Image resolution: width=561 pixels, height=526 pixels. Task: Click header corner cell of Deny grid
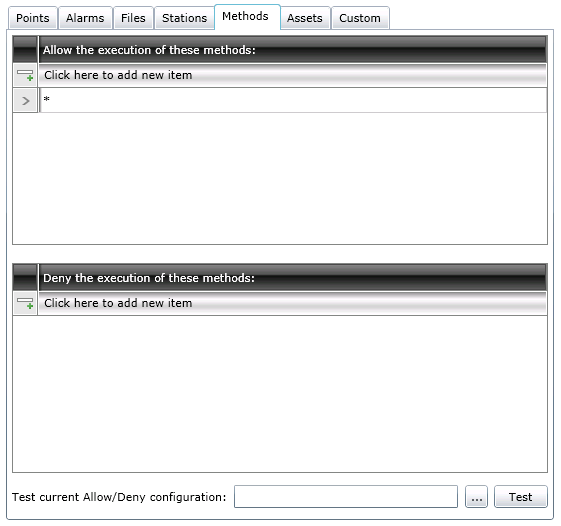[x=25, y=278]
